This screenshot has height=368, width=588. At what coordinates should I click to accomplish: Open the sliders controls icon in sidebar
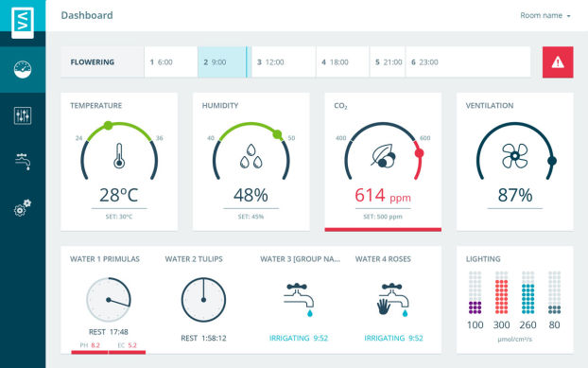pos(23,115)
